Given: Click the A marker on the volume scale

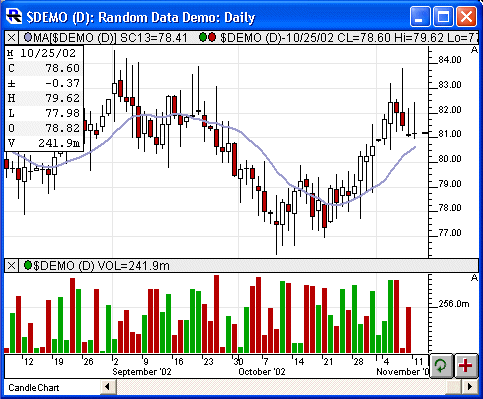Looking at the screenshot, I should (474, 278).
